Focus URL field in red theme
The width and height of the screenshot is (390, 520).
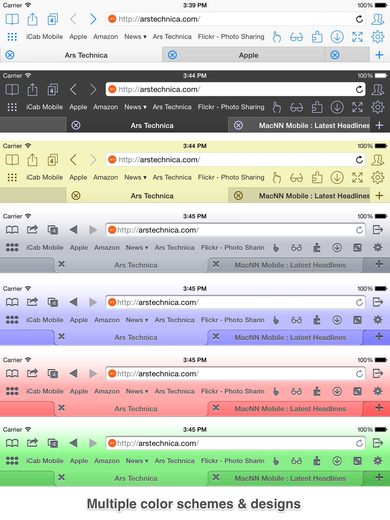(x=235, y=374)
